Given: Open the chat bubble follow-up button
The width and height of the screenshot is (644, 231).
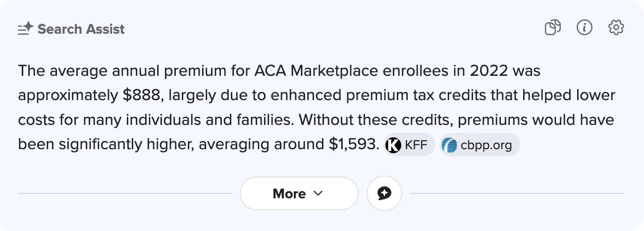Looking at the screenshot, I should 384,193.
